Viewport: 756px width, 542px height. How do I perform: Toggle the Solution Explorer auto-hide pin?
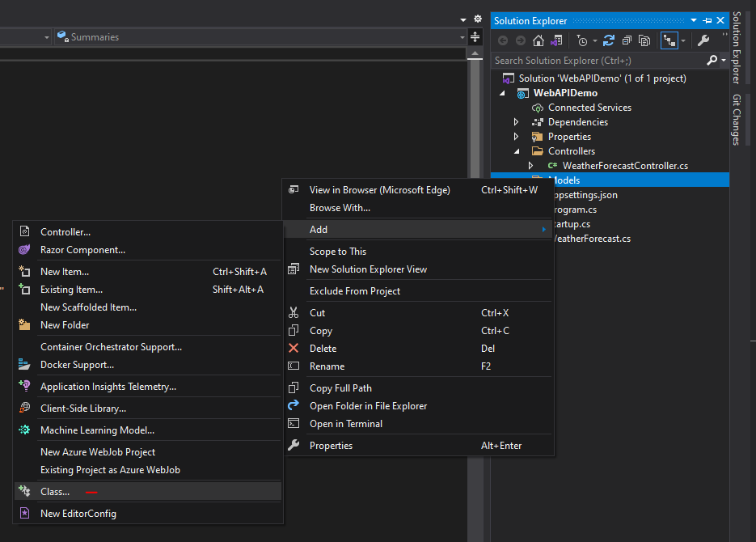pyautogui.click(x=707, y=21)
